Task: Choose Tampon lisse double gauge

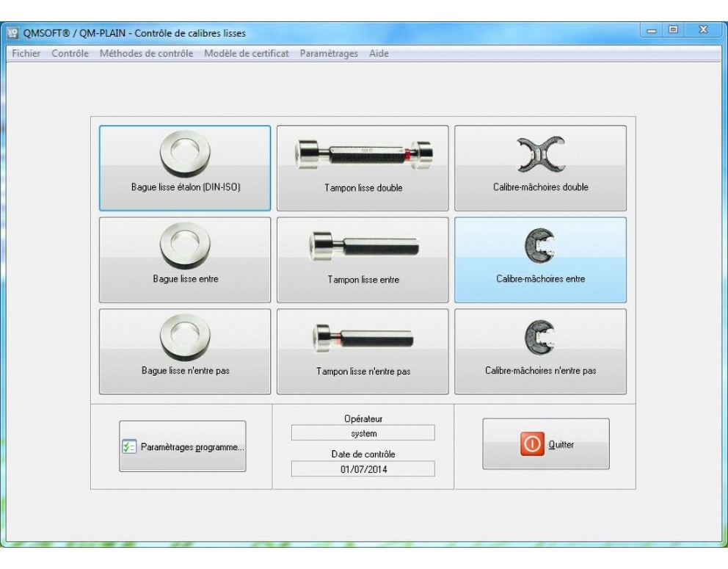Action: click(363, 168)
